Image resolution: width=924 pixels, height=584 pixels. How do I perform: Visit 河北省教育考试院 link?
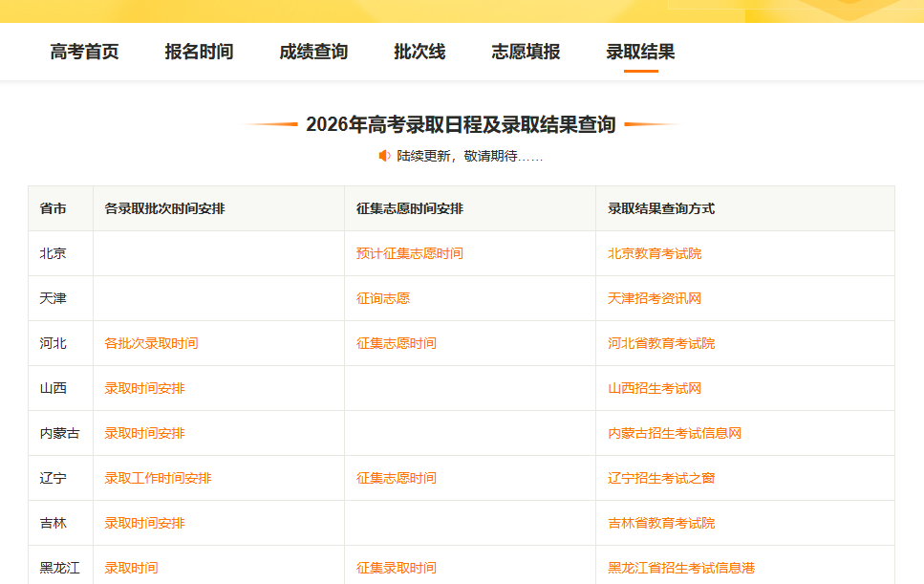click(x=661, y=343)
